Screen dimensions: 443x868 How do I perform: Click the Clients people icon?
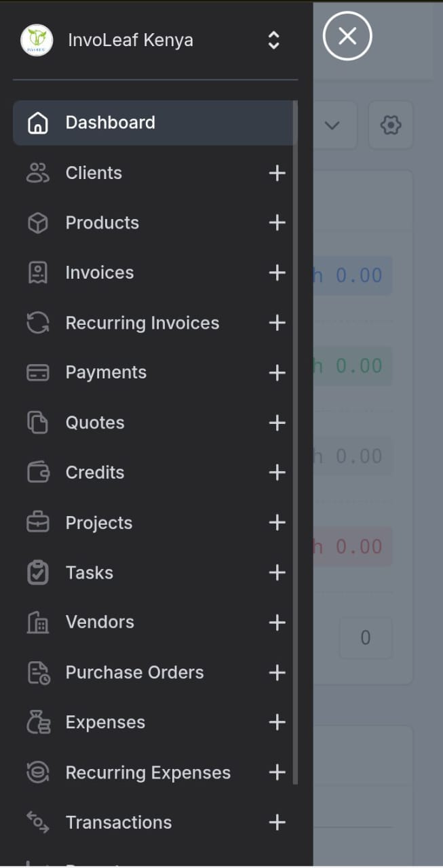pos(38,173)
